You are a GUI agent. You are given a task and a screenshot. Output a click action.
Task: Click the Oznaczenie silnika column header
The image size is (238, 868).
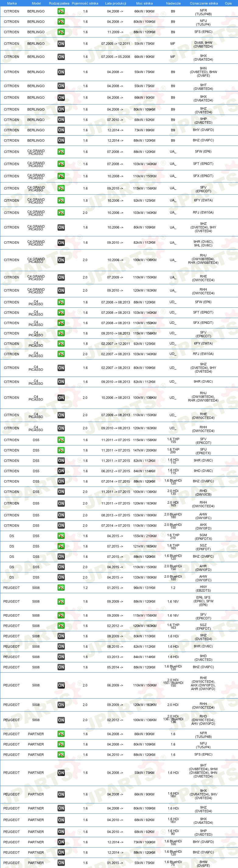tap(204, 3)
